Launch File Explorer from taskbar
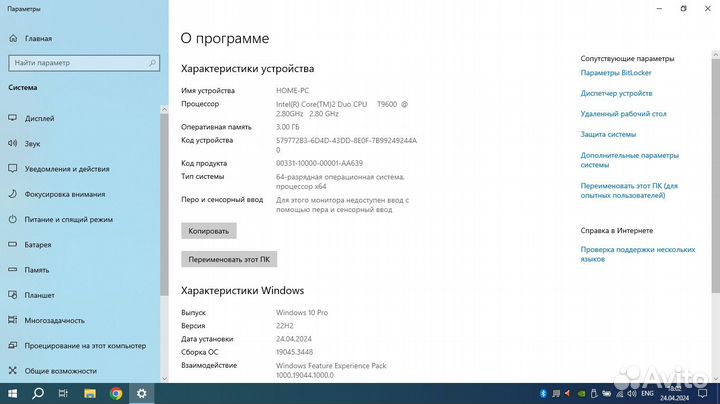 90,393
